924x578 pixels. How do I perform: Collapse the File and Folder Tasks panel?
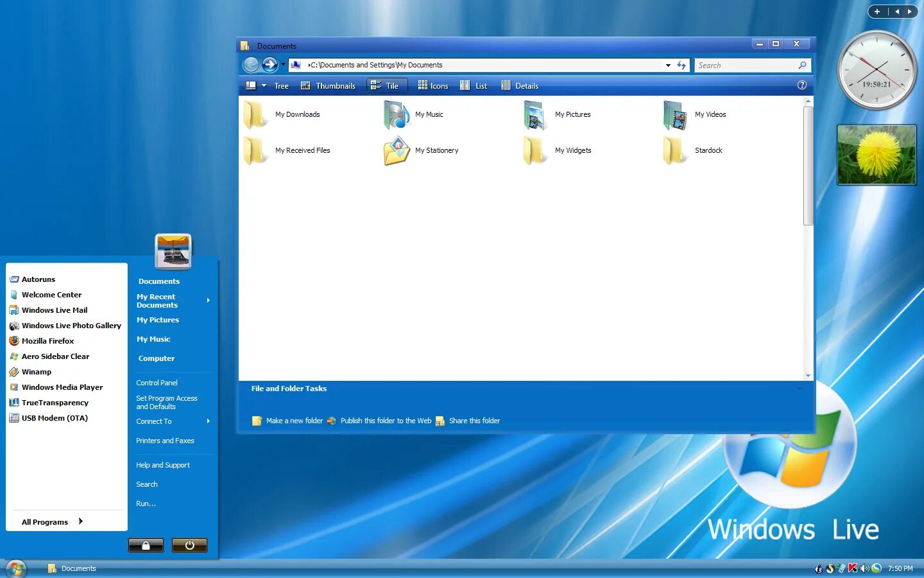point(799,388)
